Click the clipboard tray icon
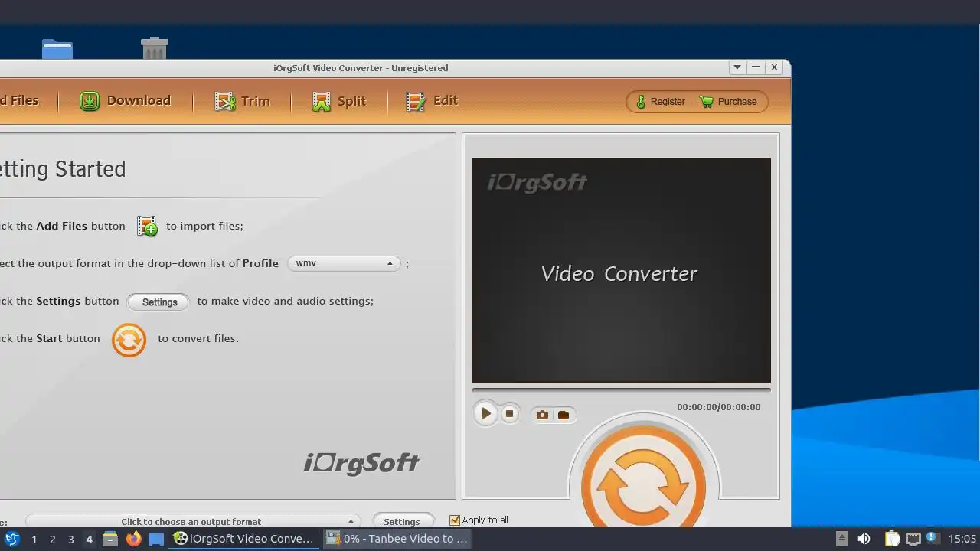The width and height of the screenshot is (980, 551). 891,539
